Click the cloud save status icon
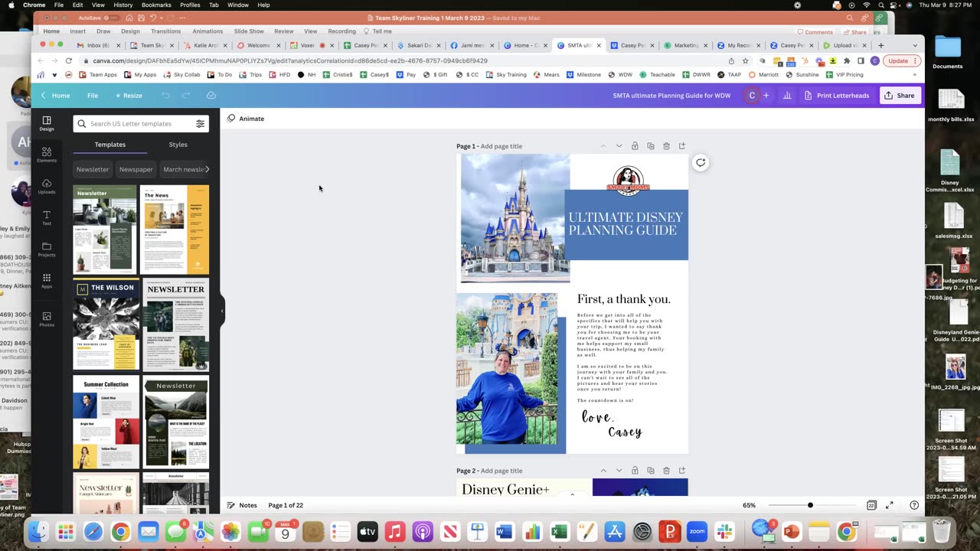The height and width of the screenshot is (551, 980). pos(211,96)
